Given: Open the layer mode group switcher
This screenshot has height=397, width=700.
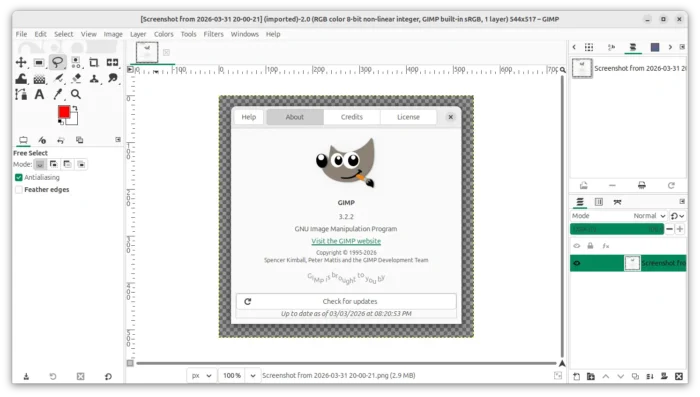Looking at the screenshot, I should pos(677,216).
